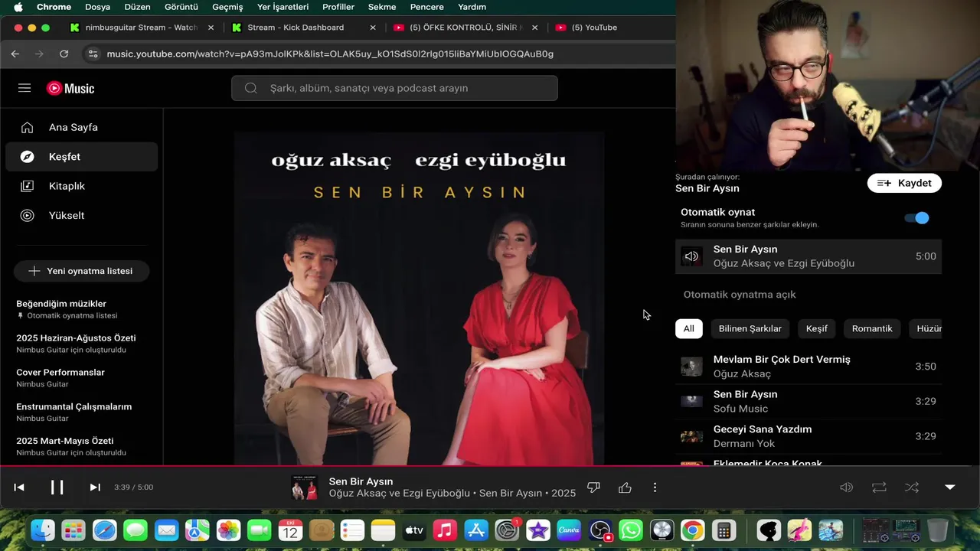Open the Apple menu
This screenshot has width=980, height=551.
(18, 7)
